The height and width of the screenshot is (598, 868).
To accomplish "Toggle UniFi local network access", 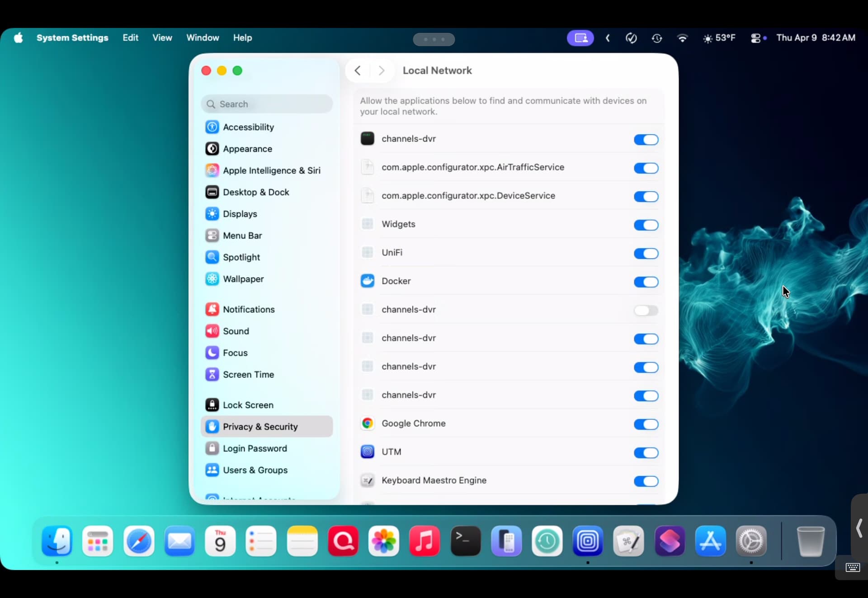I will pos(646,254).
